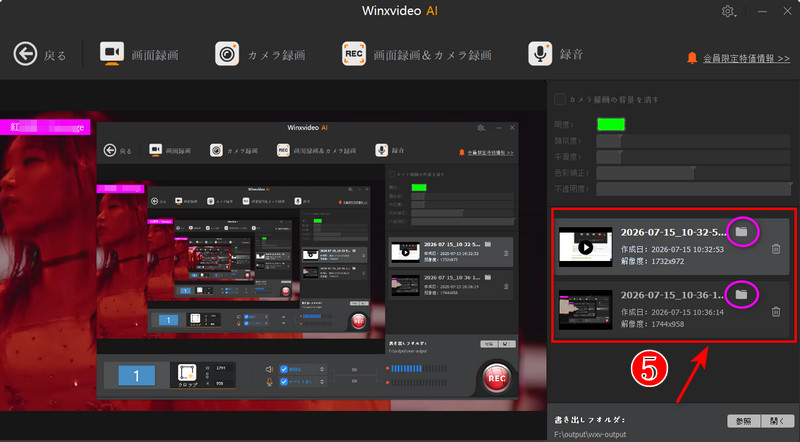
Task: Open the settings gear menu
Action: 728,11
